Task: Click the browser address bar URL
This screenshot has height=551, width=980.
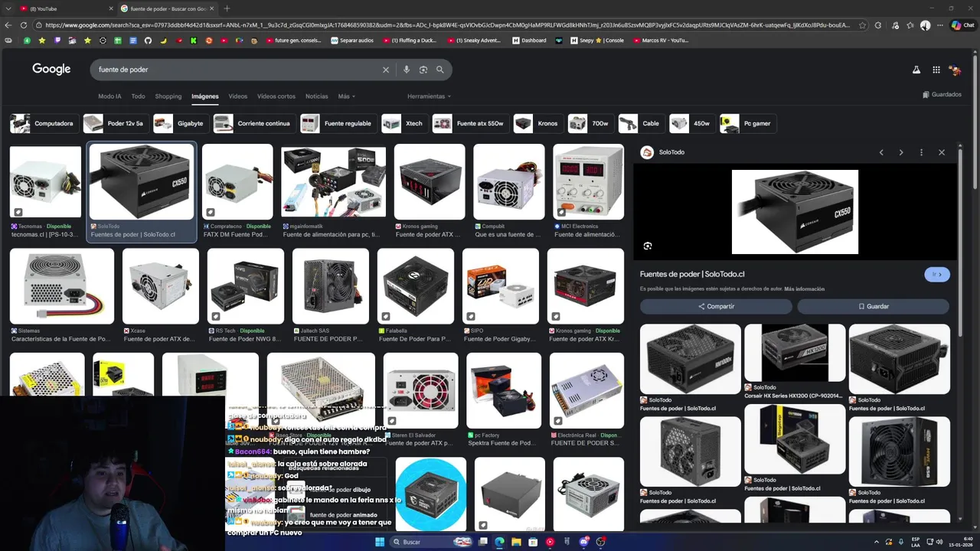Action: coord(447,25)
